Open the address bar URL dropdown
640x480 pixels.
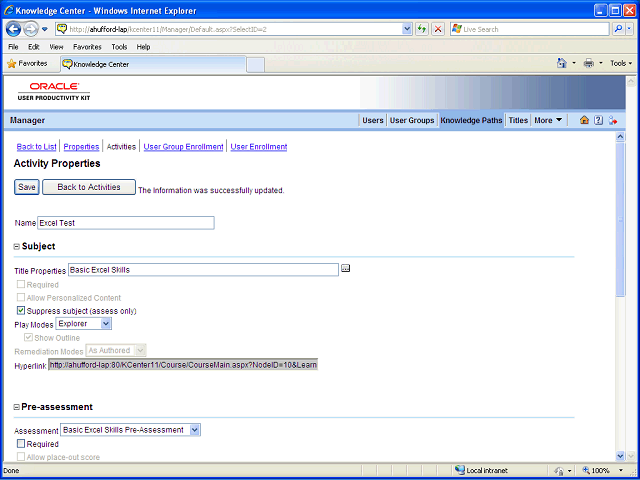click(x=407, y=29)
